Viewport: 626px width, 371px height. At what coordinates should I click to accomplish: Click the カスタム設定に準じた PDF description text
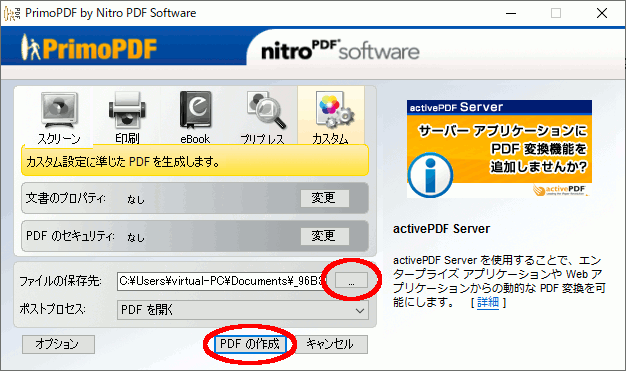point(123,162)
